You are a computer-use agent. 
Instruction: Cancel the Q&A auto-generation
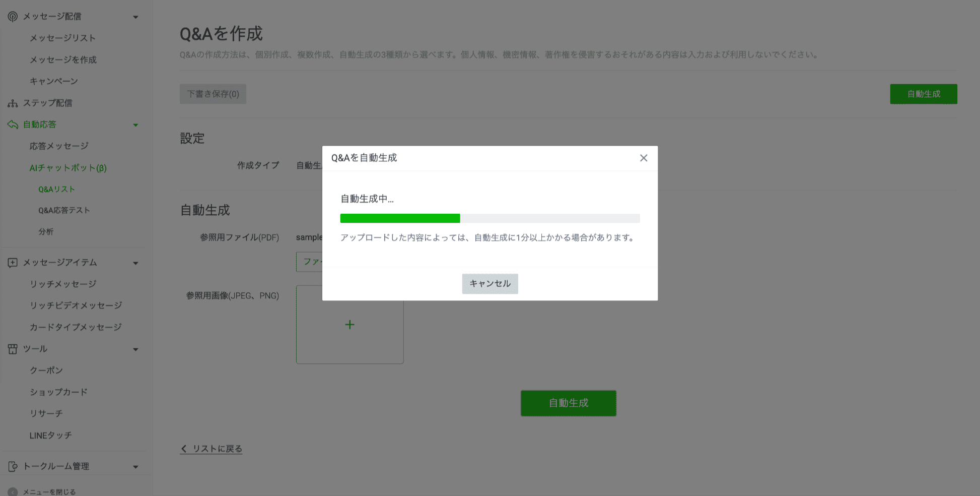489,284
